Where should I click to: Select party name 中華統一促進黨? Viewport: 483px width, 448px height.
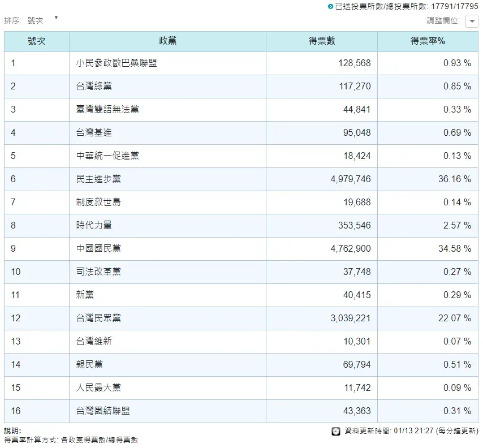point(107,156)
